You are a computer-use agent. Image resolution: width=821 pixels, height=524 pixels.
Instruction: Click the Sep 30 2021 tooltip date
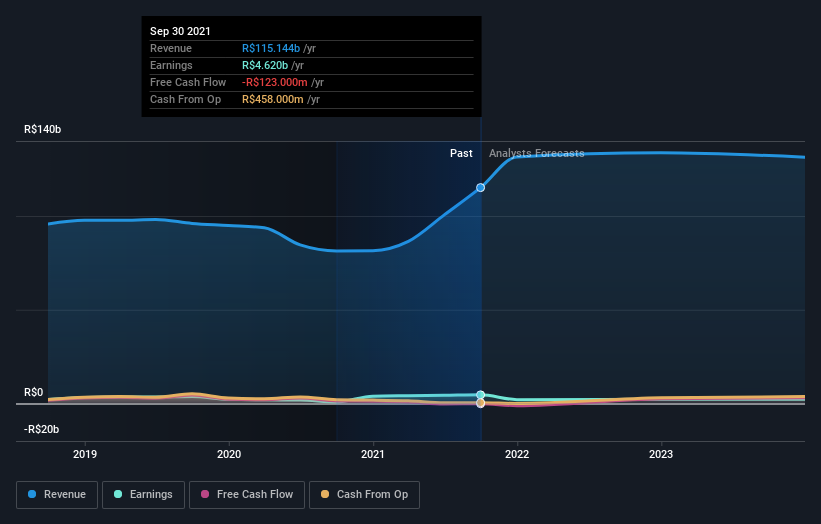click(x=180, y=31)
